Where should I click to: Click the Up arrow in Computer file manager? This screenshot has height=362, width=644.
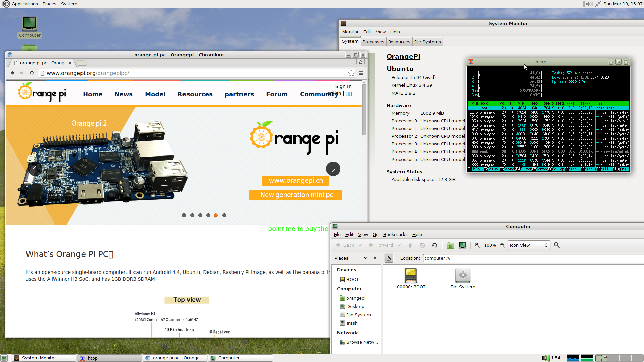(x=410, y=245)
